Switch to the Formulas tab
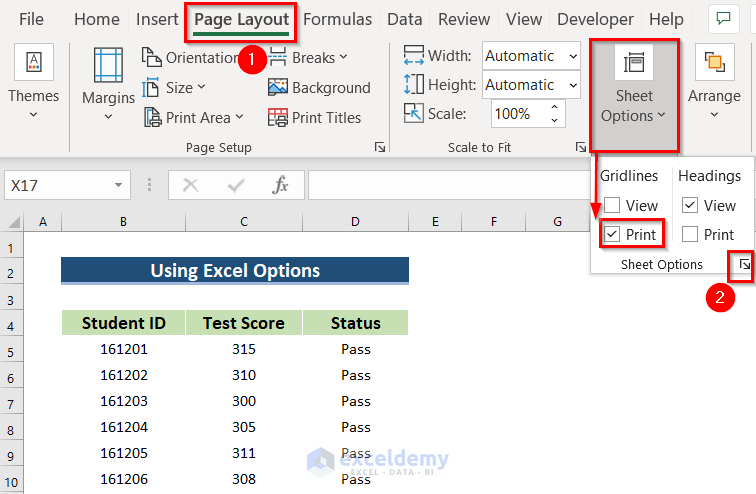Viewport: 756px width, 494px height. pos(337,19)
